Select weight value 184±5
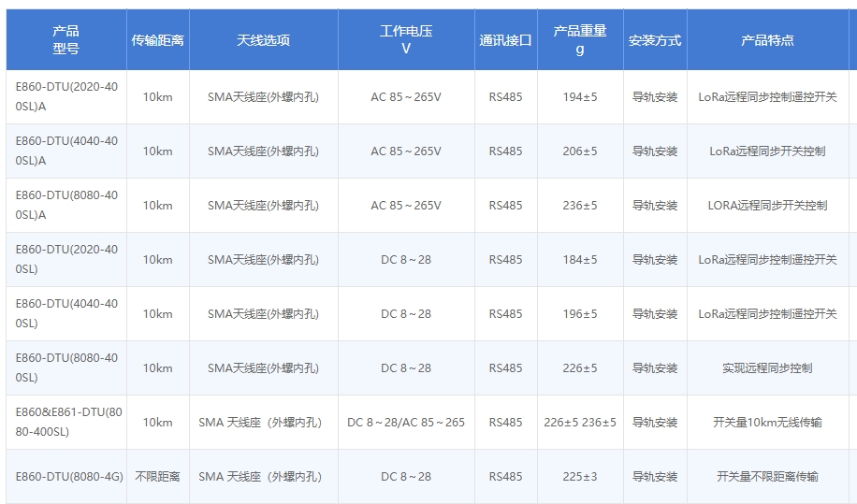 580,259
